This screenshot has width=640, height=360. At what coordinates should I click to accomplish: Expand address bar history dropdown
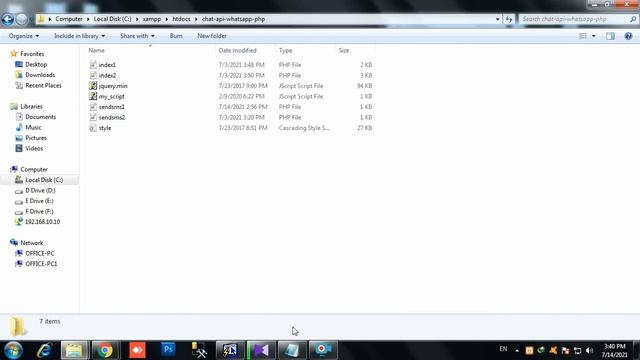tap(498, 19)
